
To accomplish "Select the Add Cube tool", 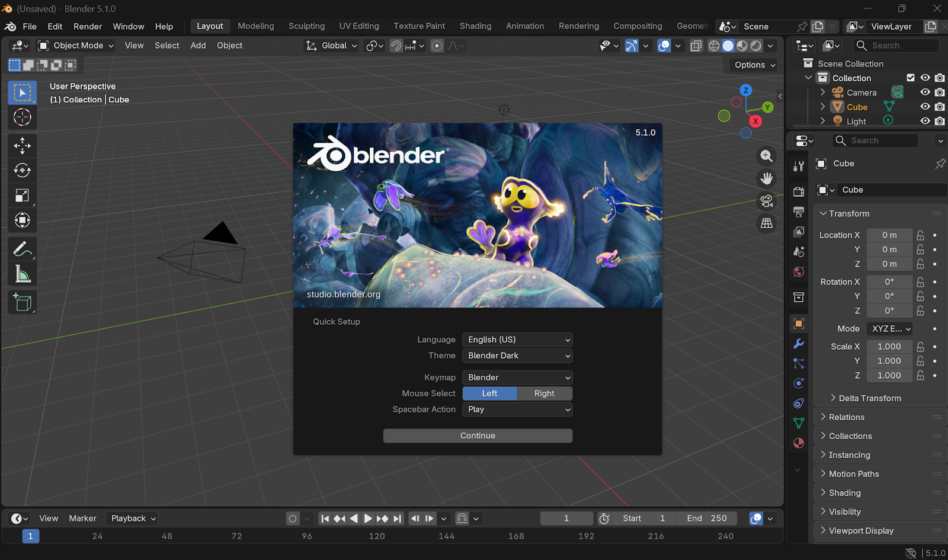I will pyautogui.click(x=23, y=302).
